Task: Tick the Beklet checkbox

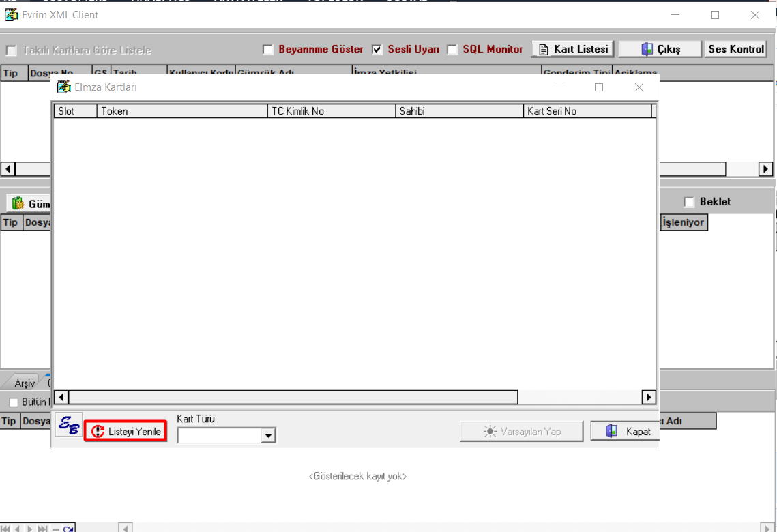Action: click(x=689, y=202)
